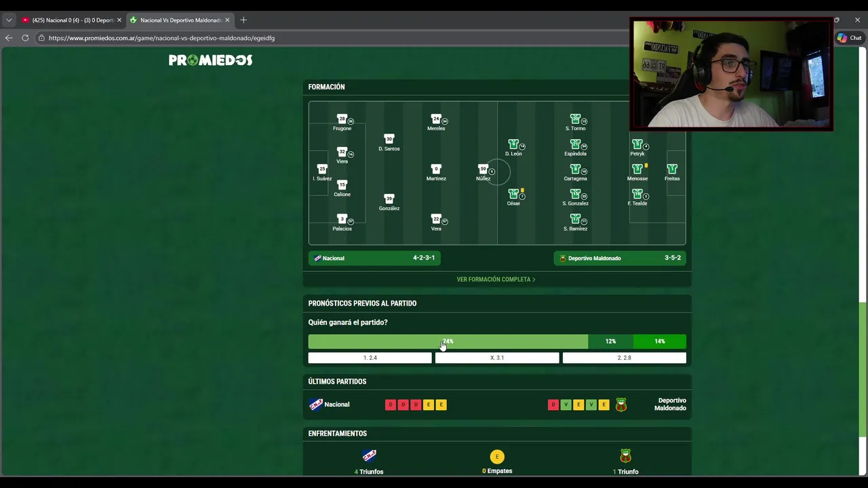Select Palacios' number 3 shirt icon
Image resolution: width=868 pixels, height=488 pixels.
[342, 220]
